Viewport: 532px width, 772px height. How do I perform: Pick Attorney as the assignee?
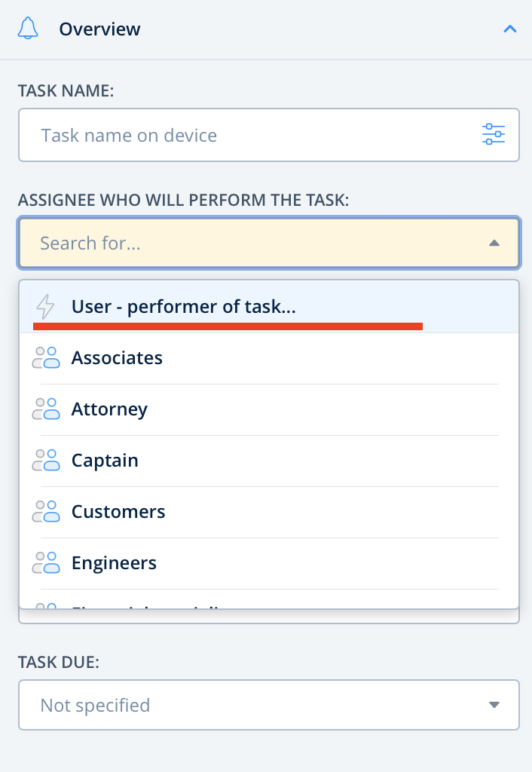(109, 409)
